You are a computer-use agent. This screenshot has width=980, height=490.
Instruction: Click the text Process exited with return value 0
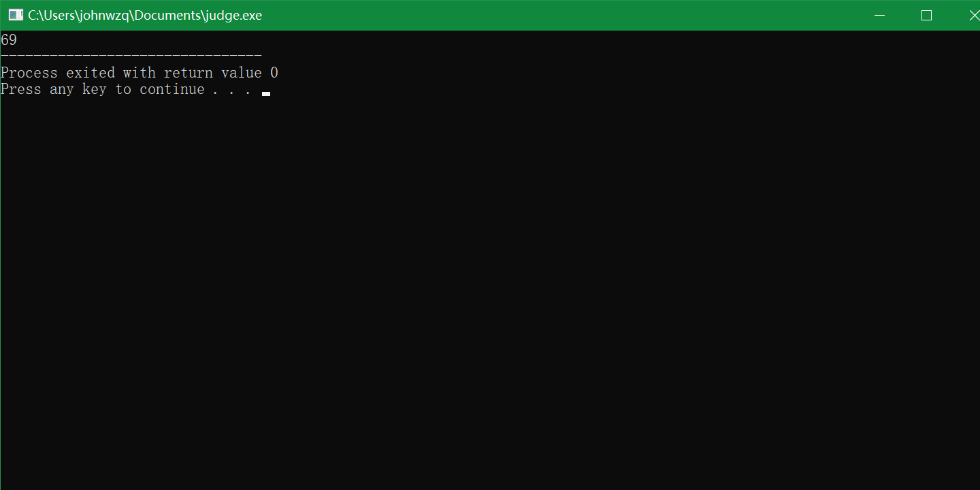click(x=139, y=72)
